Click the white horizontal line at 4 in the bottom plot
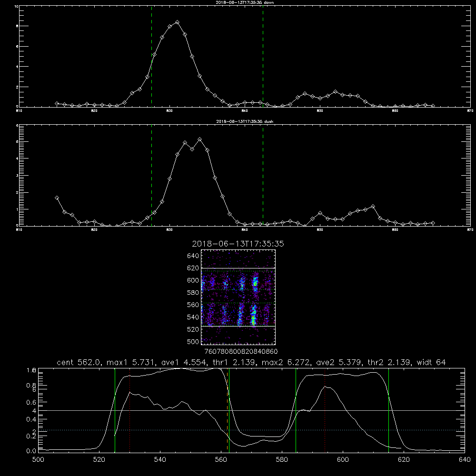 [x=251, y=410]
